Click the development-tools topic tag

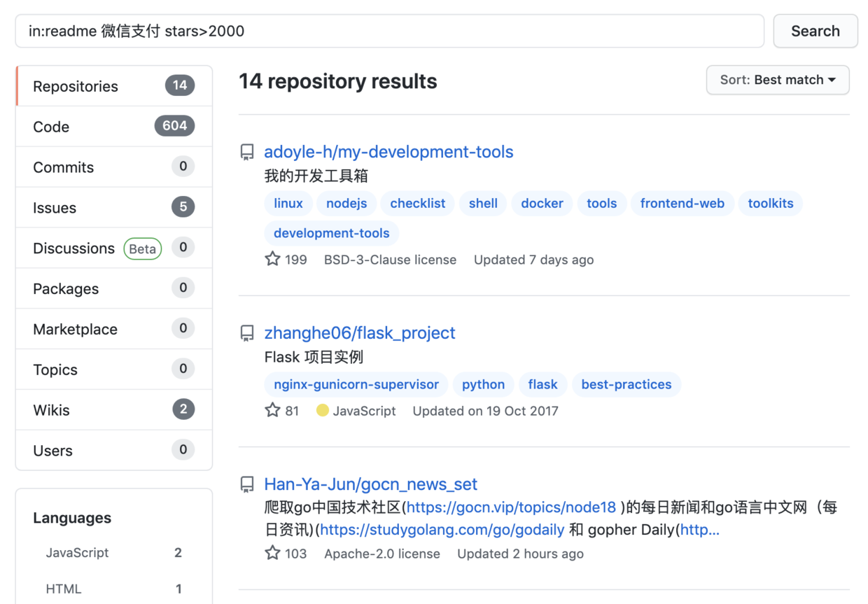coord(332,233)
